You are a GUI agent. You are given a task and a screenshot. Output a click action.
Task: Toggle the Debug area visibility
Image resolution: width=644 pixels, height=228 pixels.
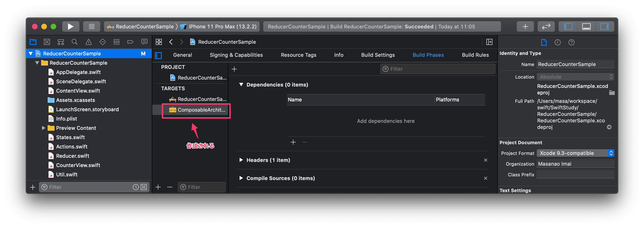pos(586,27)
